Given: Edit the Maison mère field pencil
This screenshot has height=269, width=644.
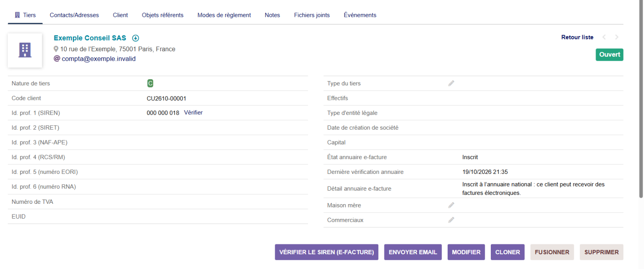Looking at the screenshot, I should [451, 205].
